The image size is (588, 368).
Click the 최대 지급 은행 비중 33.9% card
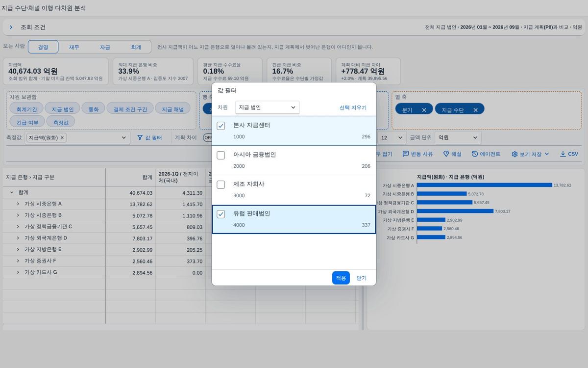click(153, 71)
